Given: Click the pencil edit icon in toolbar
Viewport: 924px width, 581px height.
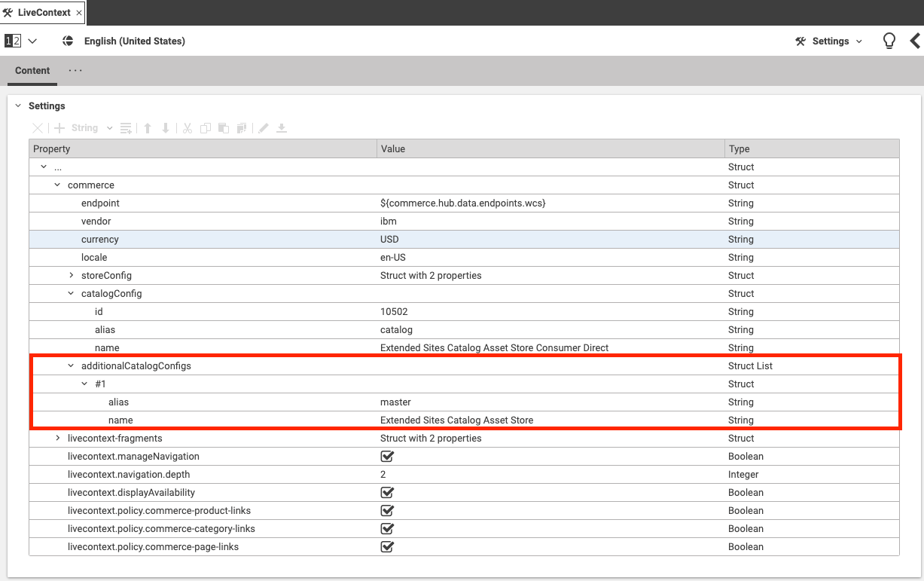Looking at the screenshot, I should [263, 128].
